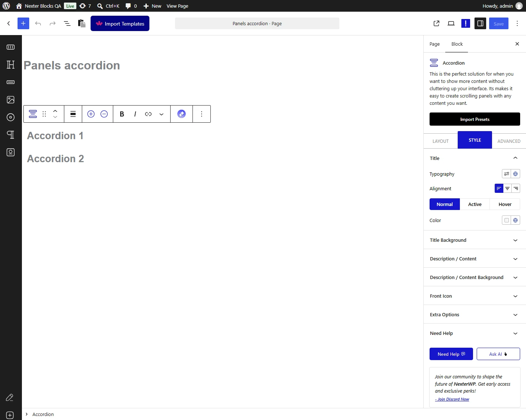Viewport: 526px width, 420px height.
Task: Toggle the settings sidebar panel
Action: point(480,23)
